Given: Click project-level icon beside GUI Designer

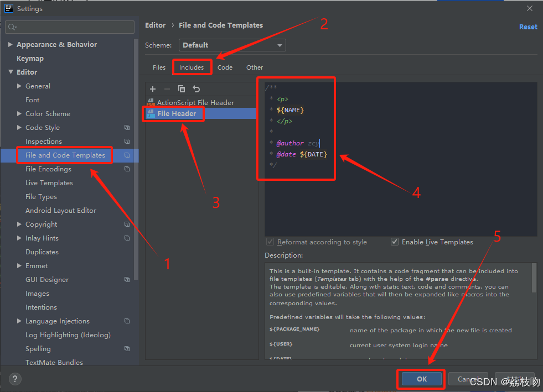Looking at the screenshot, I should pos(127,280).
